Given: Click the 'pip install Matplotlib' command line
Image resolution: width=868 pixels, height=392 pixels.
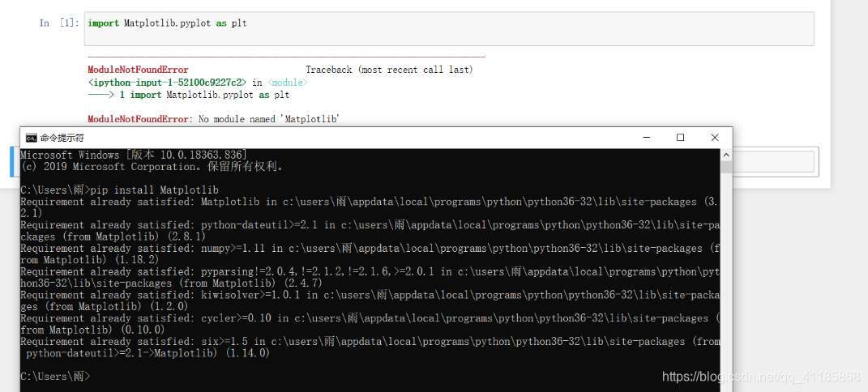Looking at the screenshot, I should 120,190.
